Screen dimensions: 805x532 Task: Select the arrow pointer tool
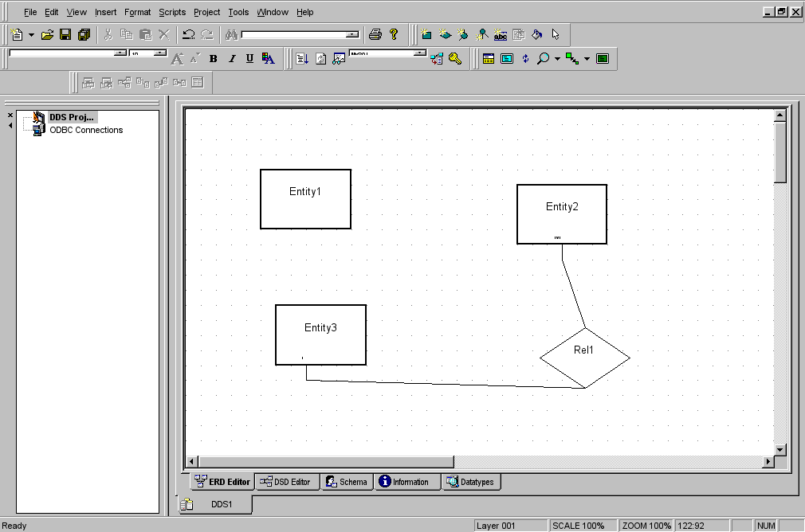point(556,34)
